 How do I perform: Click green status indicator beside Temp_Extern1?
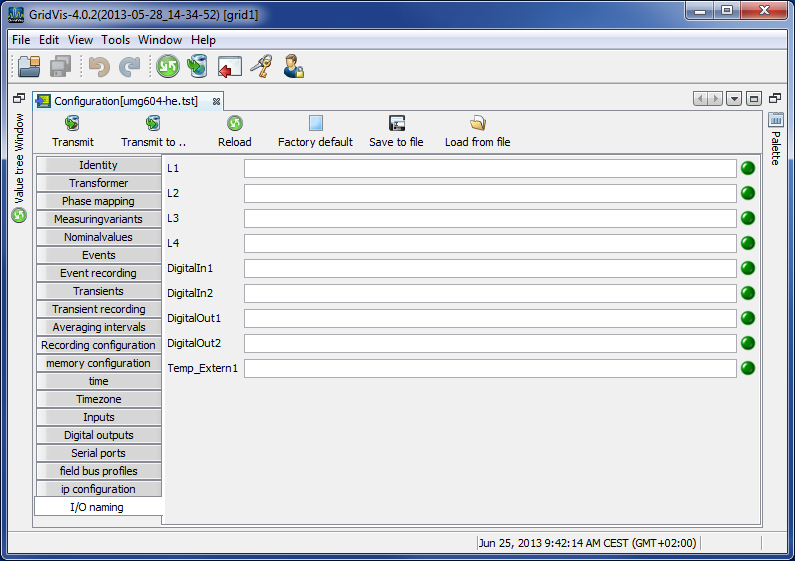point(748,368)
